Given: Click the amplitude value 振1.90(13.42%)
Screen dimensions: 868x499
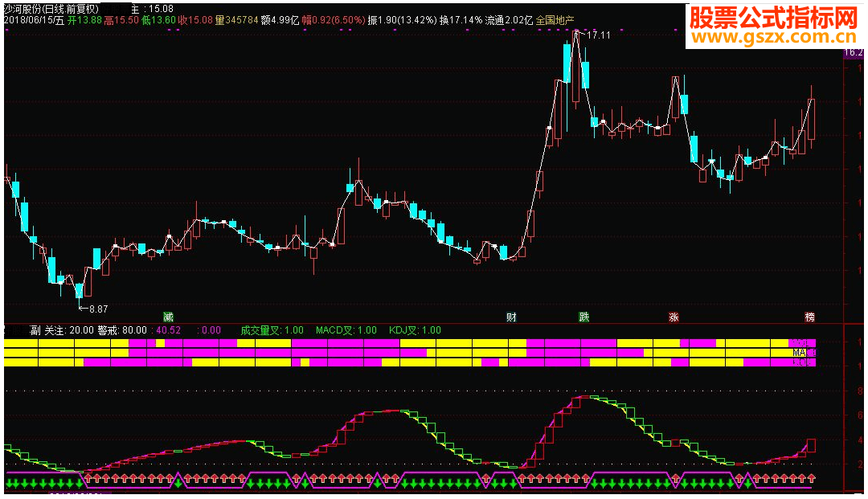Looking at the screenshot, I should (x=402, y=20).
